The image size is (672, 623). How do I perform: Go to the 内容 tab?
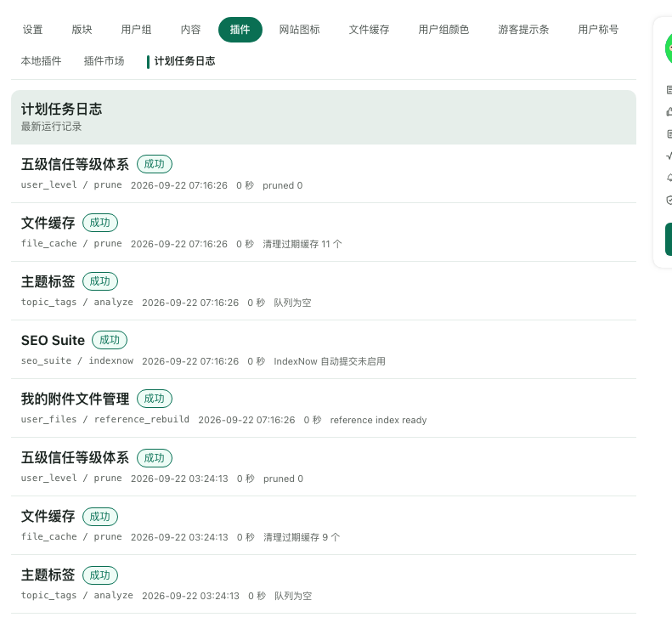(190, 30)
